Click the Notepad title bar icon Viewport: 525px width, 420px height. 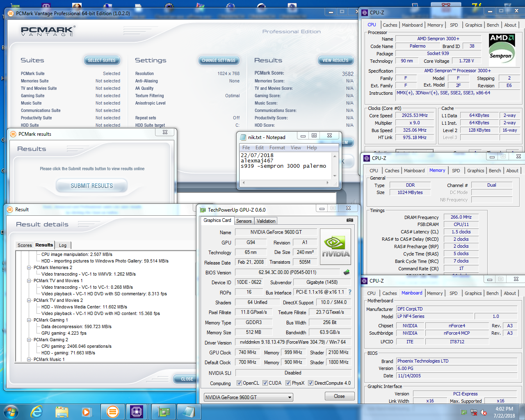pyautogui.click(x=243, y=137)
